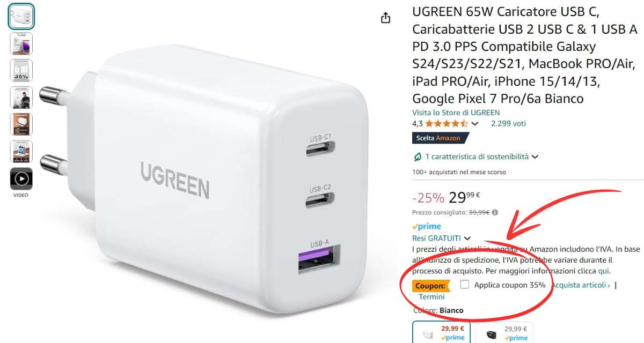
Task: Tick the Applica coupon 35% checkbox
Action: click(465, 285)
